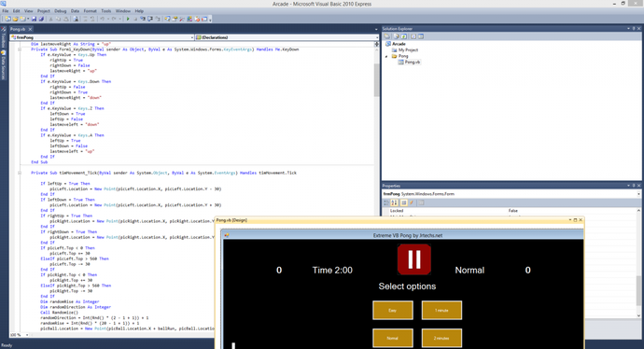Click the Easy button on Pong form

coord(393,311)
